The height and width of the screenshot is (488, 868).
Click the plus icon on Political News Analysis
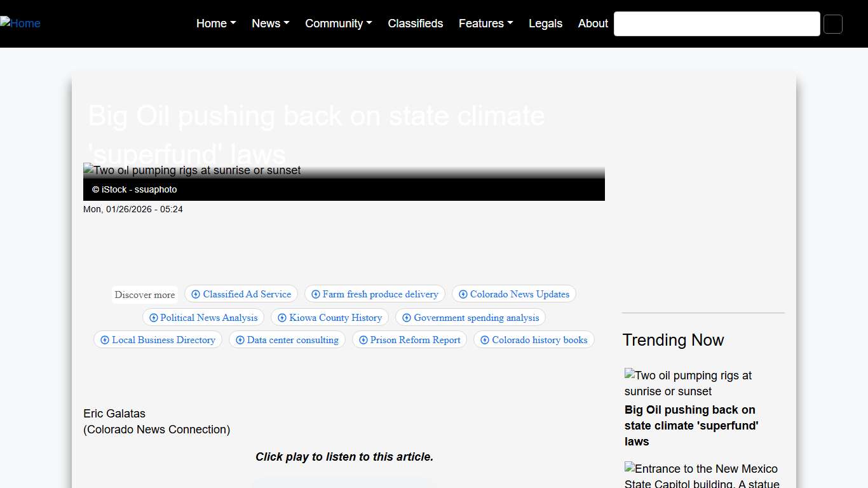[x=153, y=318]
